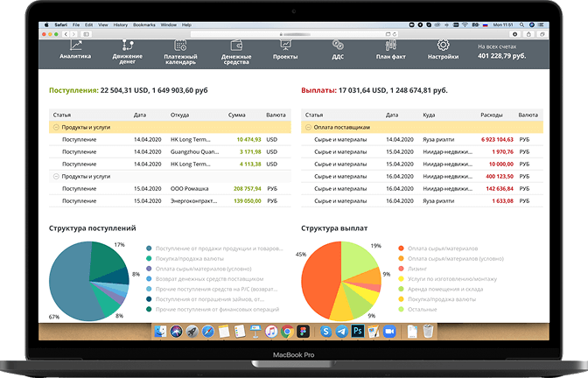Open the Проекты section icon

[x=286, y=45]
